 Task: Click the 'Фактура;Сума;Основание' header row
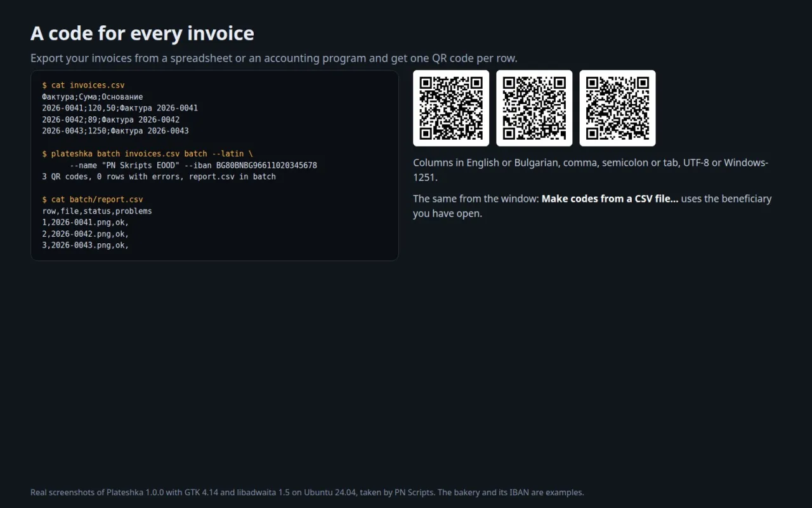click(x=93, y=97)
